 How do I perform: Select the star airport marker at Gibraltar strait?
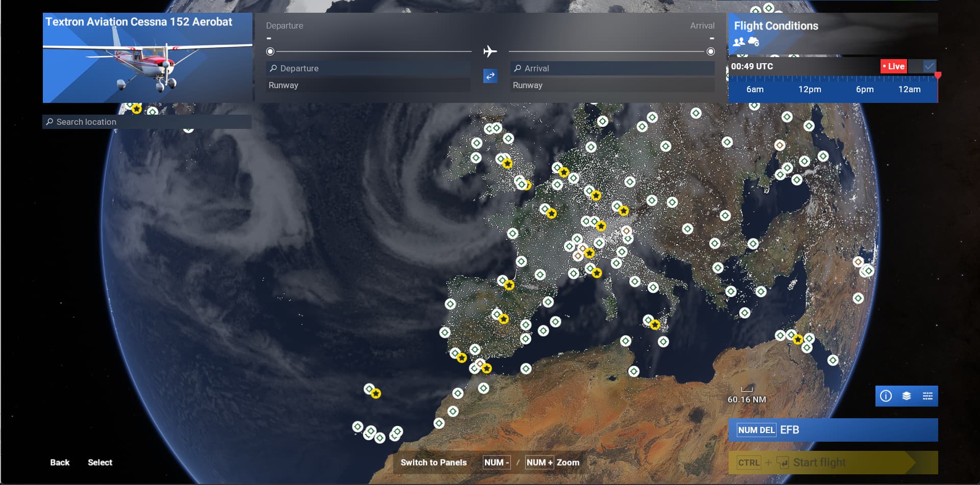click(x=486, y=368)
